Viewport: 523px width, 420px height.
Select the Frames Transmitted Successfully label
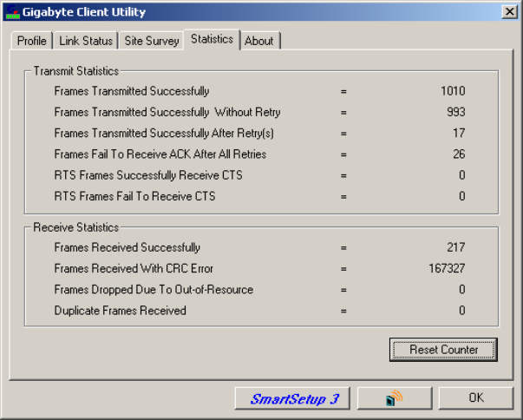click(132, 91)
